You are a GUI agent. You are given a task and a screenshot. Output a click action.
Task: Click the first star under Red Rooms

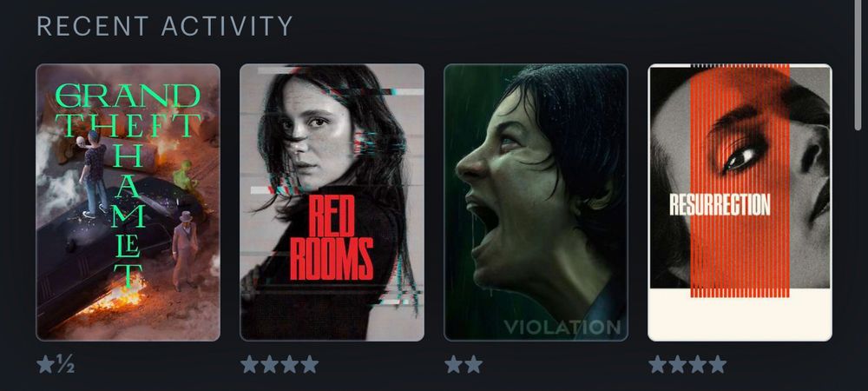pos(250,364)
